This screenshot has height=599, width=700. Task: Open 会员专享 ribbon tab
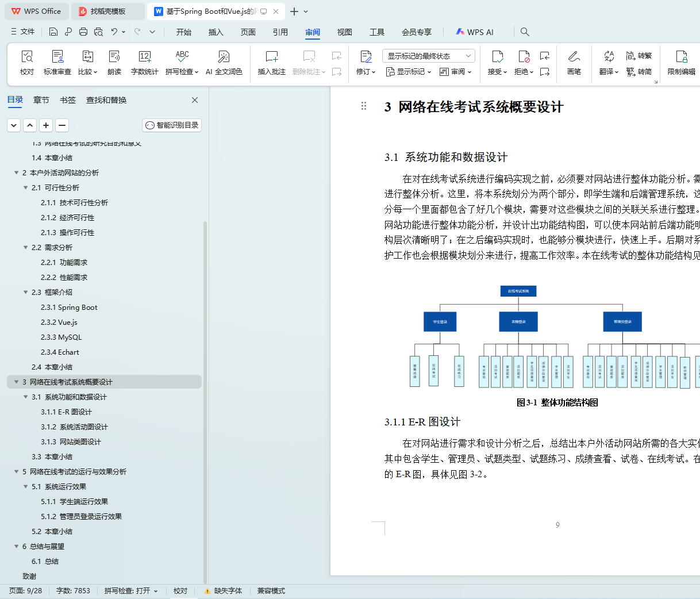pos(417,32)
